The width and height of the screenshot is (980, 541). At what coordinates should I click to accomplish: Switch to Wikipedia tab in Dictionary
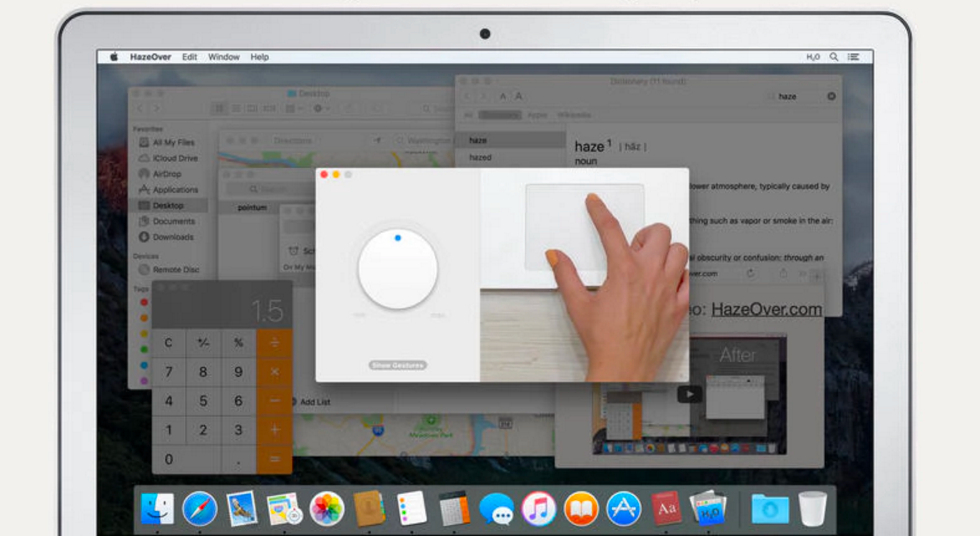[x=574, y=115]
